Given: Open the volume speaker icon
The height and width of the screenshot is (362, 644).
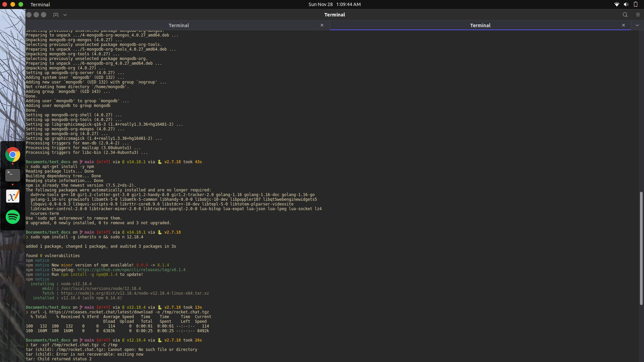Looking at the screenshot, I should (x=626, y=4).
